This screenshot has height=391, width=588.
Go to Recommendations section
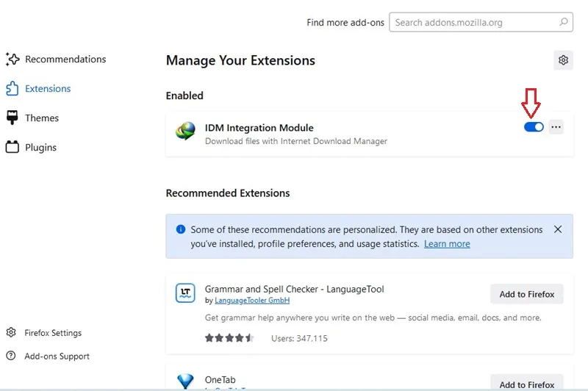pos(57,60)
